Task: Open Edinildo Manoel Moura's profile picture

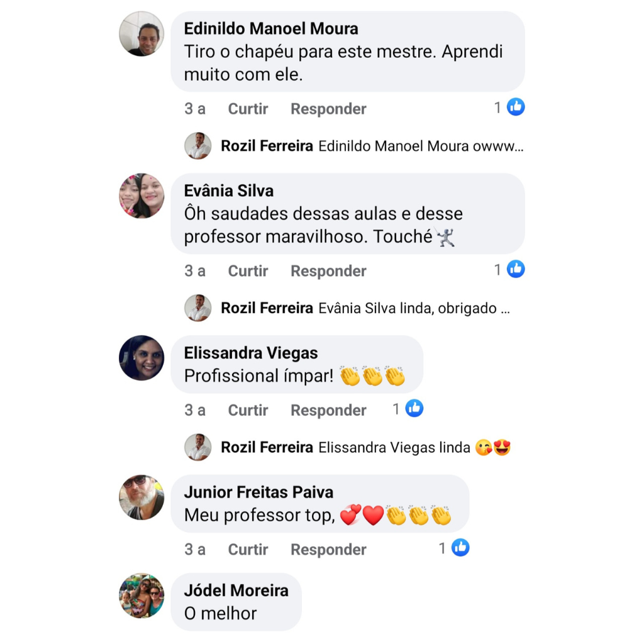Action: tap(142, 34)
